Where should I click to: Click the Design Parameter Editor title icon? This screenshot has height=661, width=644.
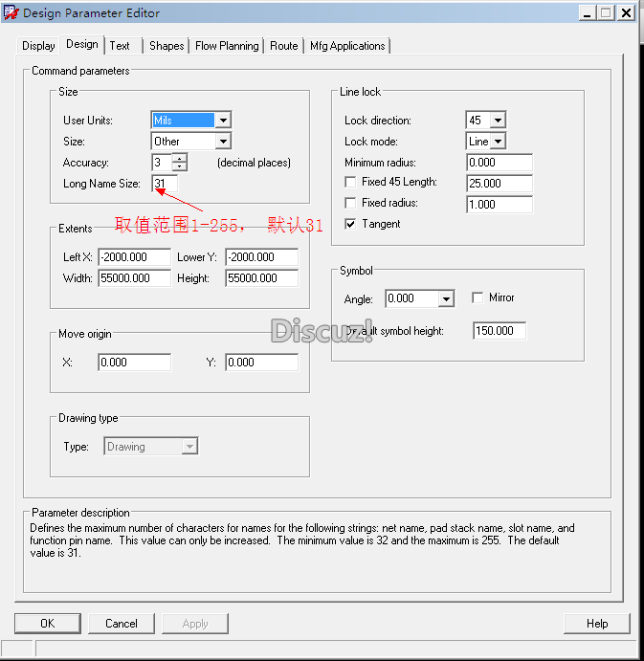[x=11, y=12]
